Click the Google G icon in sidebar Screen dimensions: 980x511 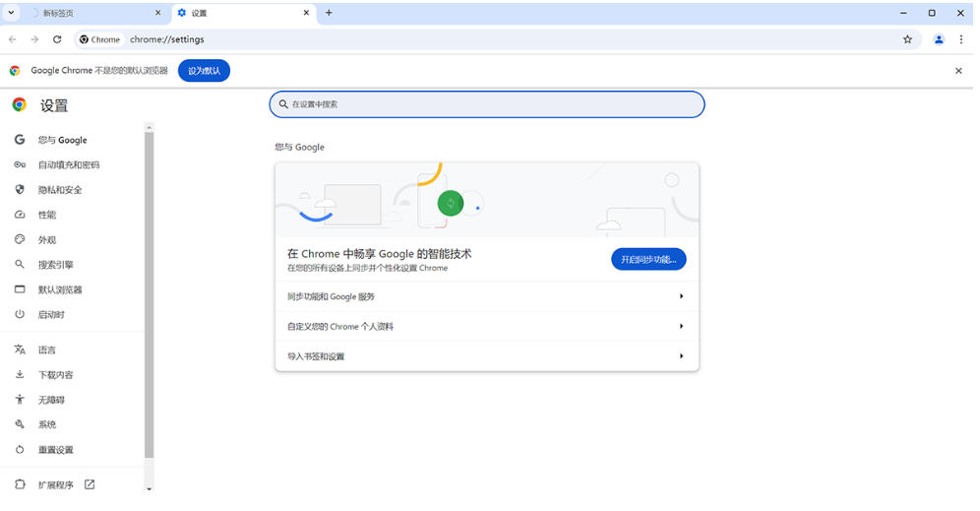[x=20, y=140]
